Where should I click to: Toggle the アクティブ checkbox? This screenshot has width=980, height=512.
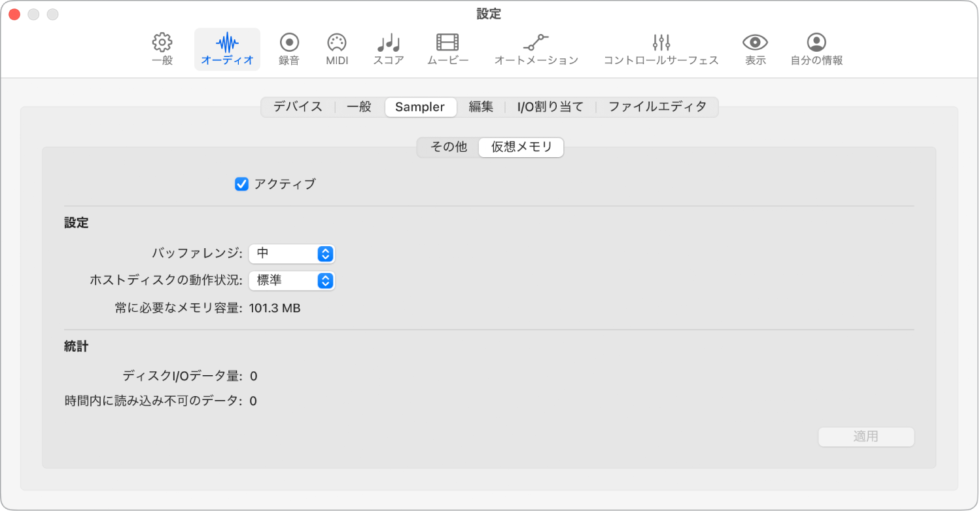pyautogui.click(x=241, y=184)
